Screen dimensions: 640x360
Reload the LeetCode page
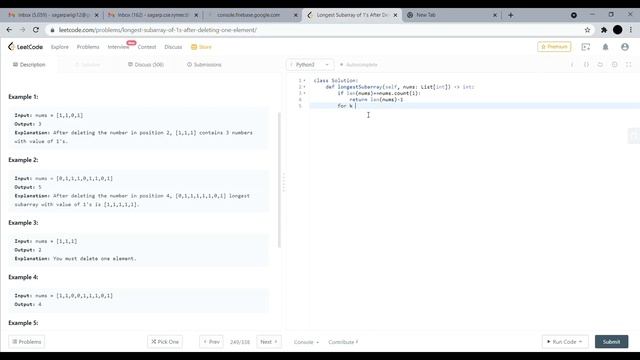tap(36, 30)
